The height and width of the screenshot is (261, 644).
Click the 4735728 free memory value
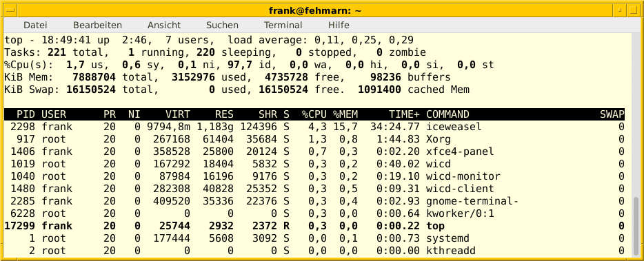click(x=286, y=77)
